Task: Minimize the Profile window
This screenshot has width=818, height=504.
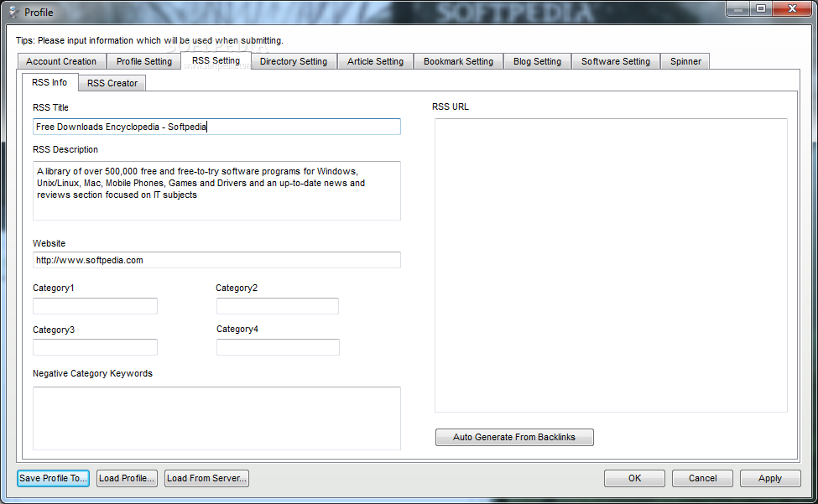Action: pos(737,9)
